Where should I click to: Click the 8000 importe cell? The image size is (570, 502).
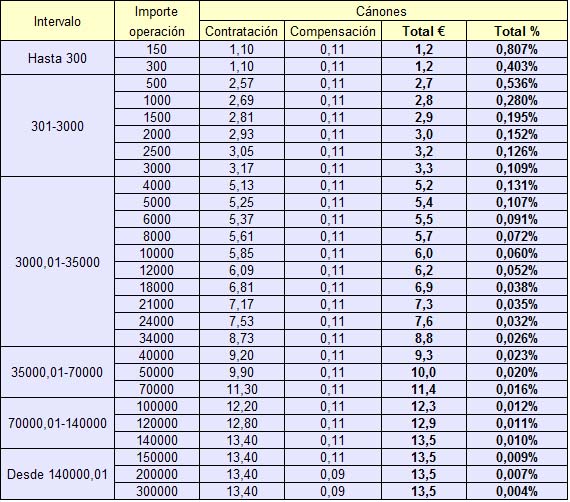[x=157, y=236]
